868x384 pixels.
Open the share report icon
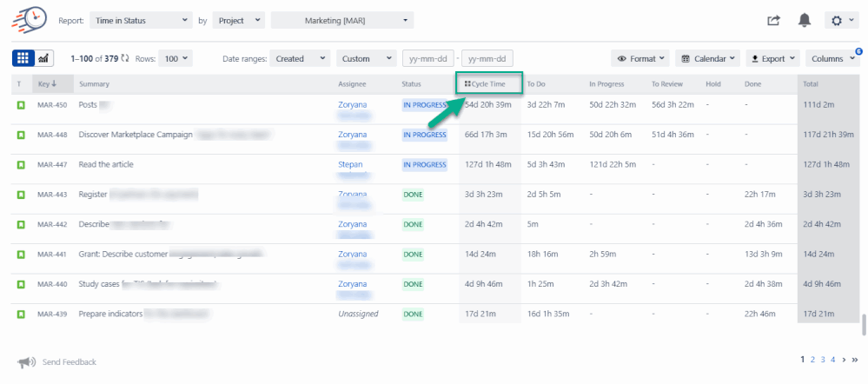coord(773,21)
